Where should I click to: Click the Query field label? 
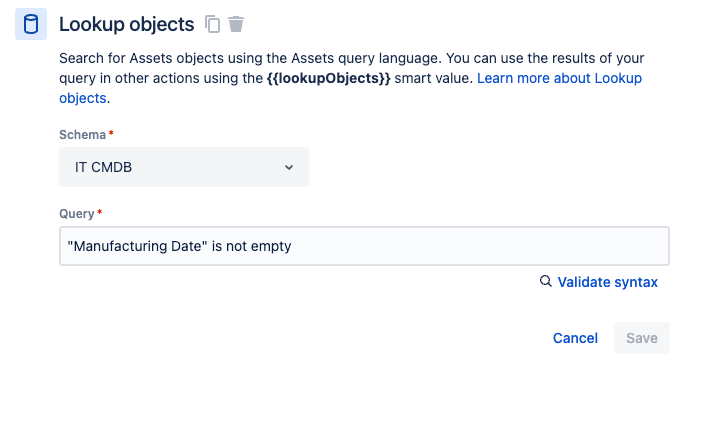point(76,214)
